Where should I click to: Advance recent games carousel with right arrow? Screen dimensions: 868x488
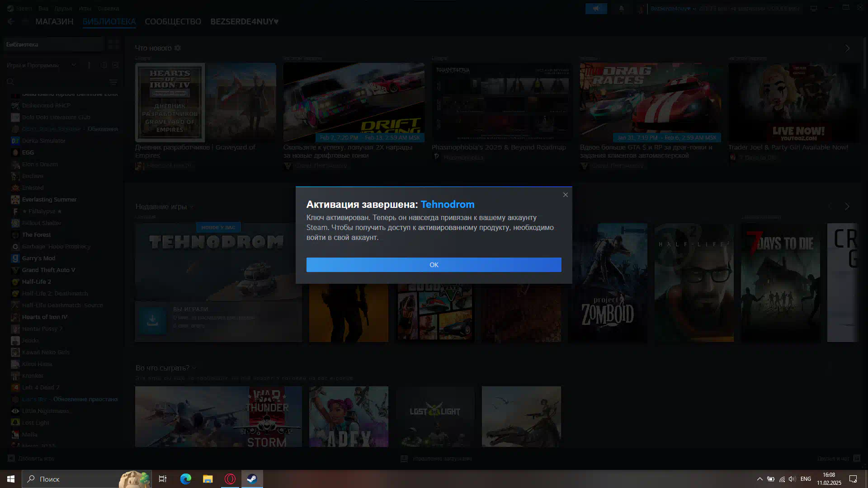point(847,206)
